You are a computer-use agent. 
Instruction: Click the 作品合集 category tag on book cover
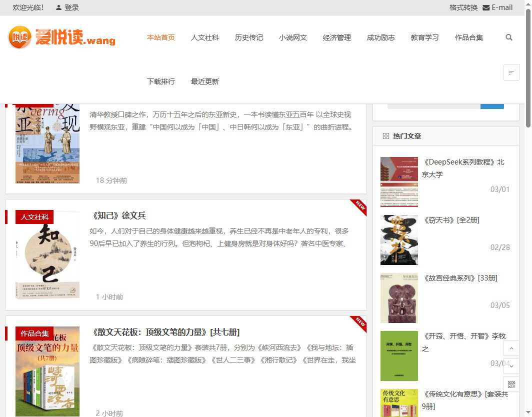(34, 333)
